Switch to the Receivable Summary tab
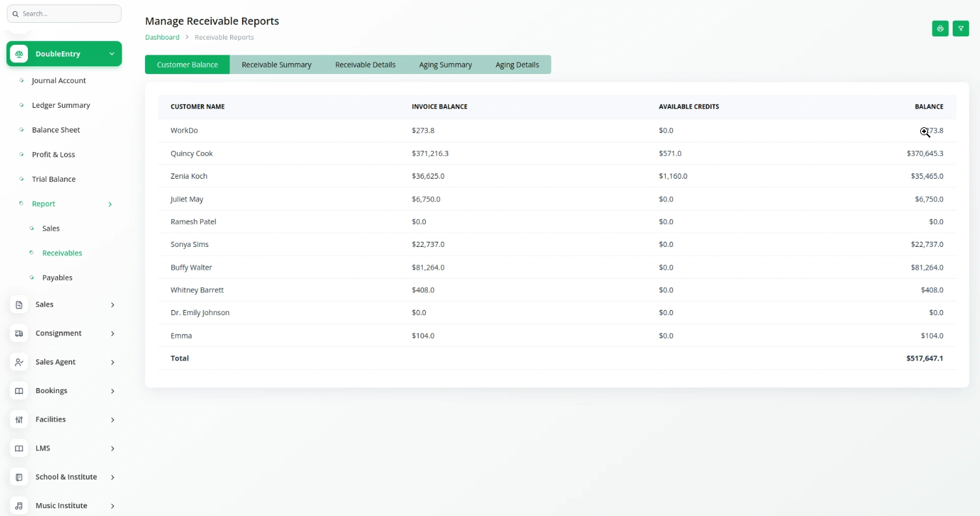 (x=276, y=65)
